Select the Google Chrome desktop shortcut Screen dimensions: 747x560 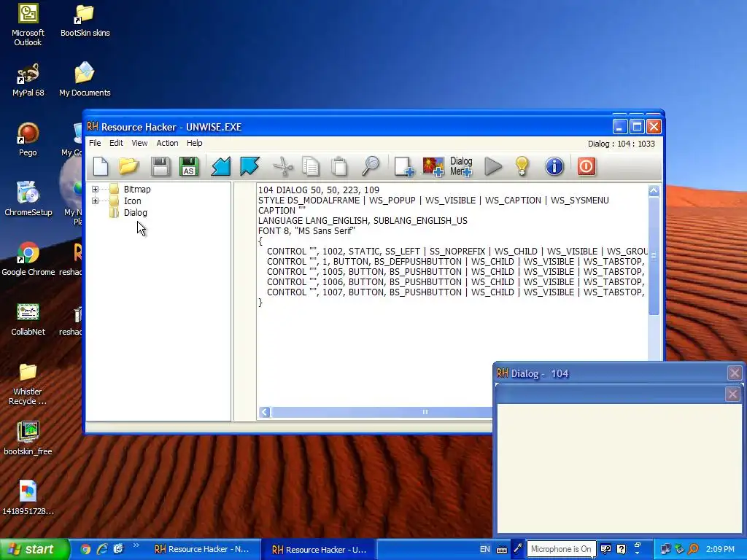28,260
